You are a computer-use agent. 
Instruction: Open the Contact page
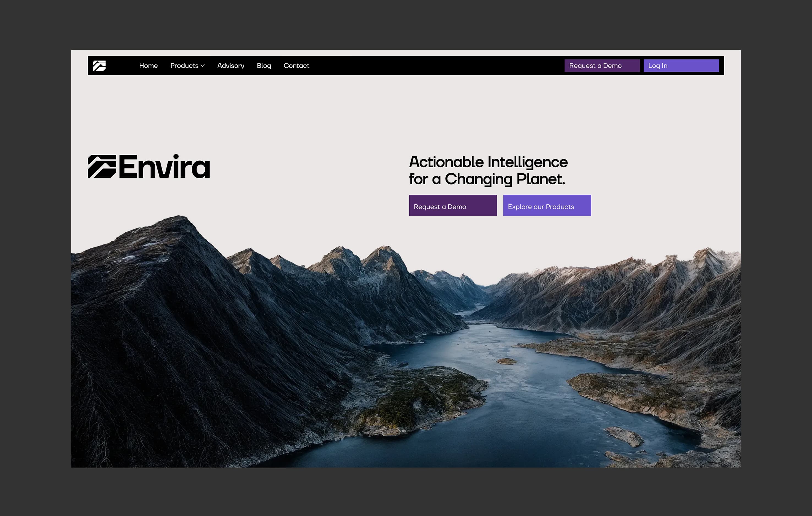click(x=297, y=66)
